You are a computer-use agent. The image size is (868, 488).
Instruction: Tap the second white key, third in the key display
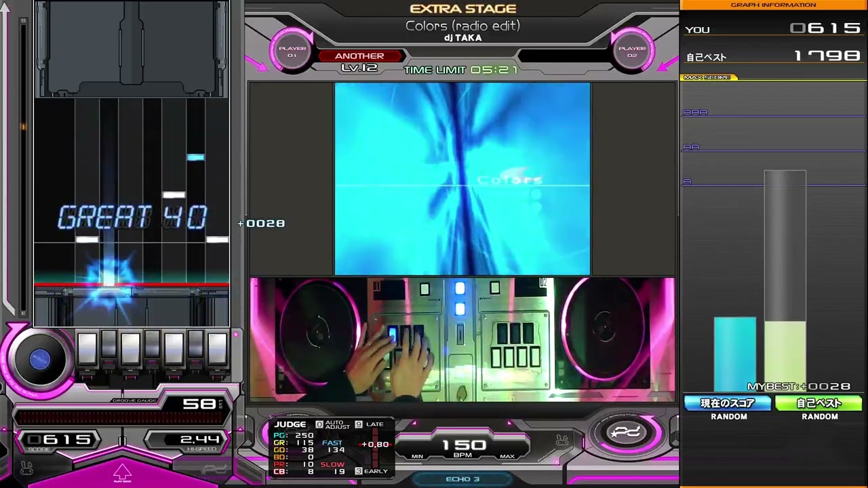(x=130, y=350)
